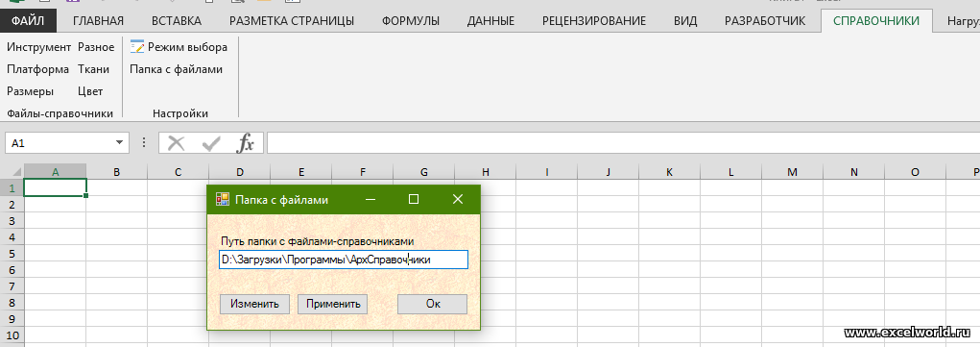980x347 pixels.
Task: Go to the ФОРМУЛЫ tab
Action: point(410,21)
